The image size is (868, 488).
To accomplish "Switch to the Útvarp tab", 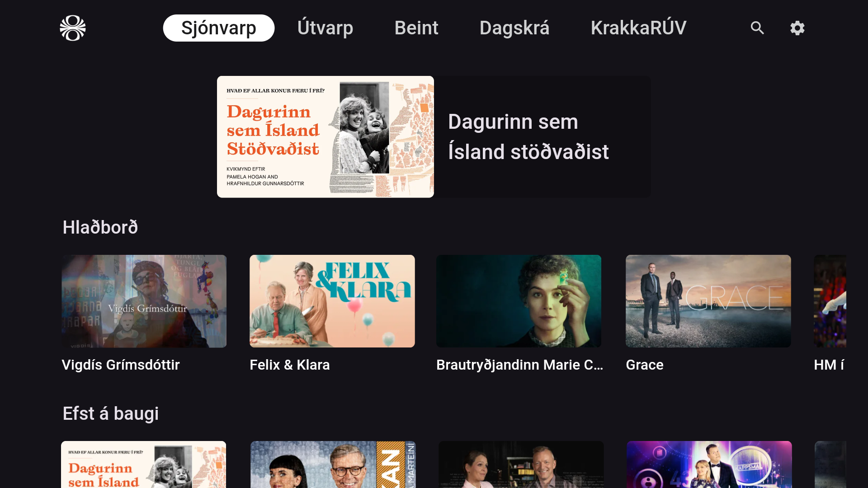I will click(325, 28).
